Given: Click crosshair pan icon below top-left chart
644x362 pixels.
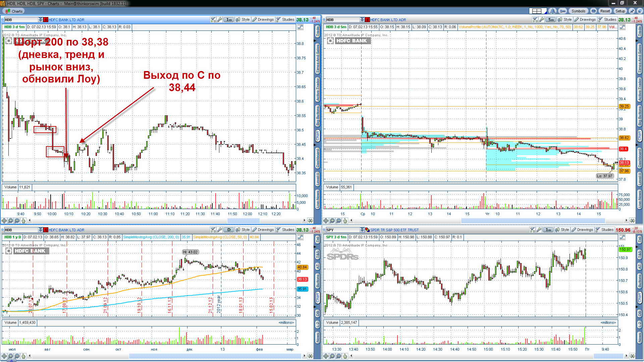Looking at the screenshot, I should [4, 221].
